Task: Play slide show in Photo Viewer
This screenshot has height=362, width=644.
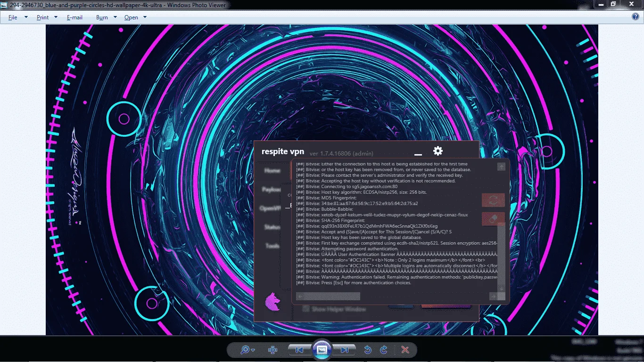Action: [x=322, y=350]
